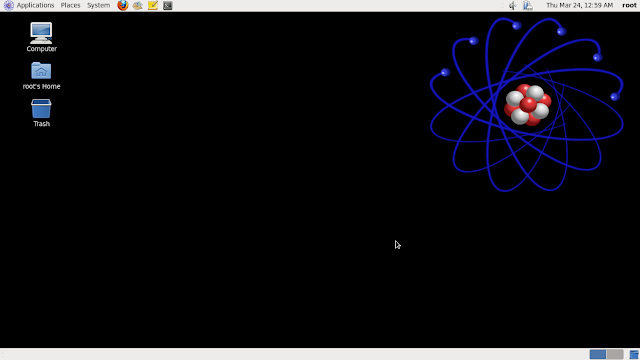Select the root's Home folder icon
This screenshot has height=360, width=640.
click(x=41, y=71)
